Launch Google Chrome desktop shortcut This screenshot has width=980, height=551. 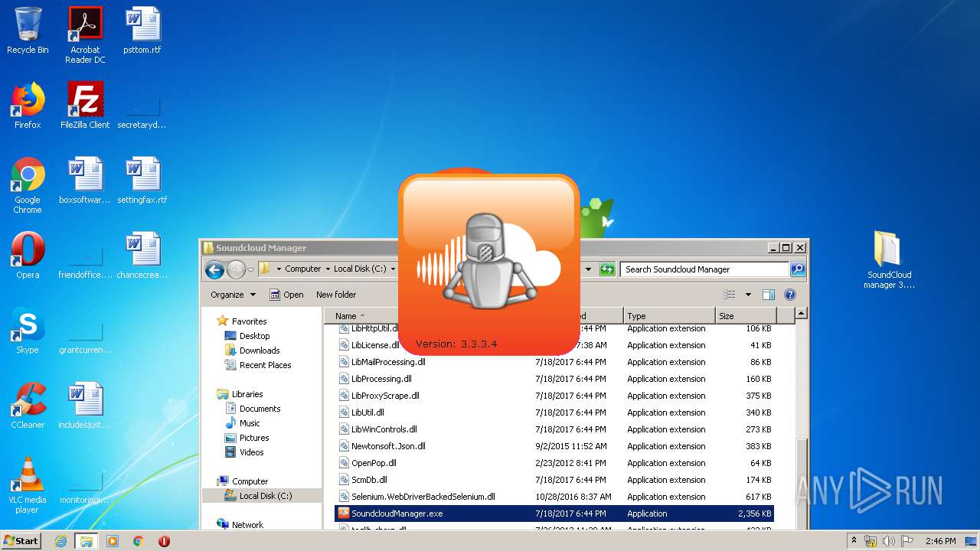(x=28, y=185)
